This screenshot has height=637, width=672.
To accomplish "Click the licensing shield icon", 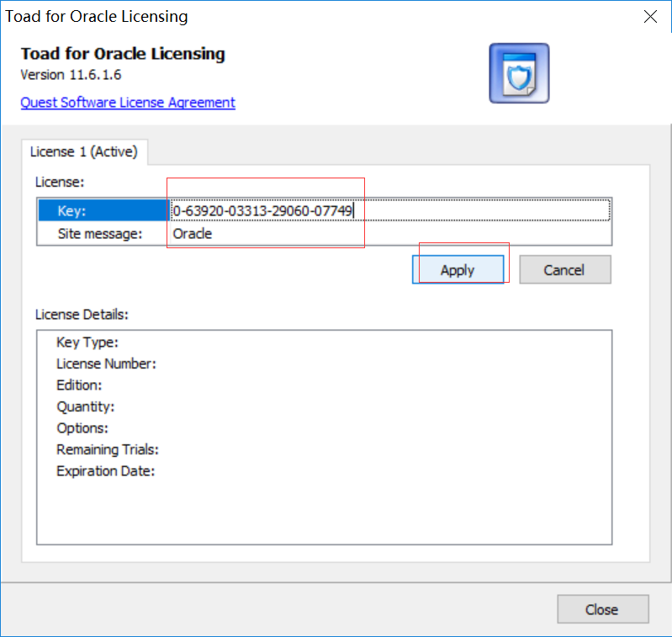I will coord(519,73).
